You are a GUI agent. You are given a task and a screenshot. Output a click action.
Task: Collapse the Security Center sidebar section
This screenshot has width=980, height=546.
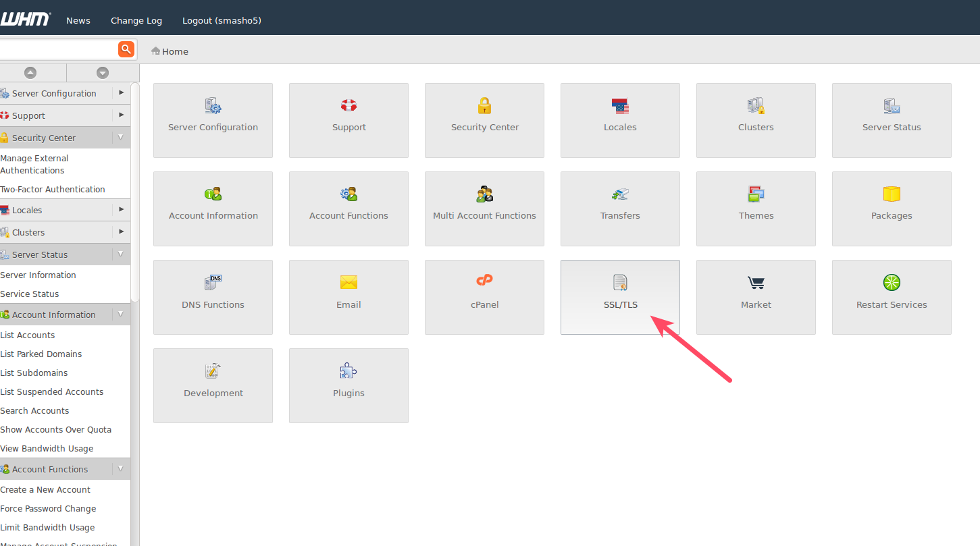[x=121, y=138]
